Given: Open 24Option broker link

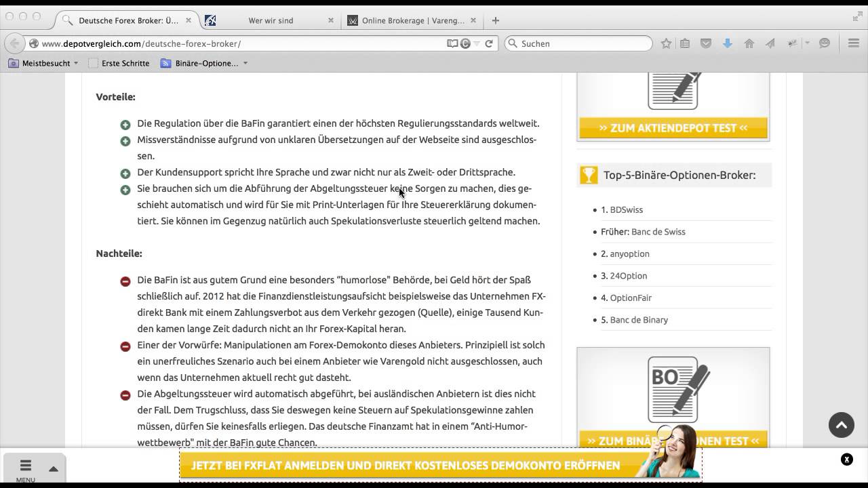Looking at the screenshot, I should (x=628, y=276).
